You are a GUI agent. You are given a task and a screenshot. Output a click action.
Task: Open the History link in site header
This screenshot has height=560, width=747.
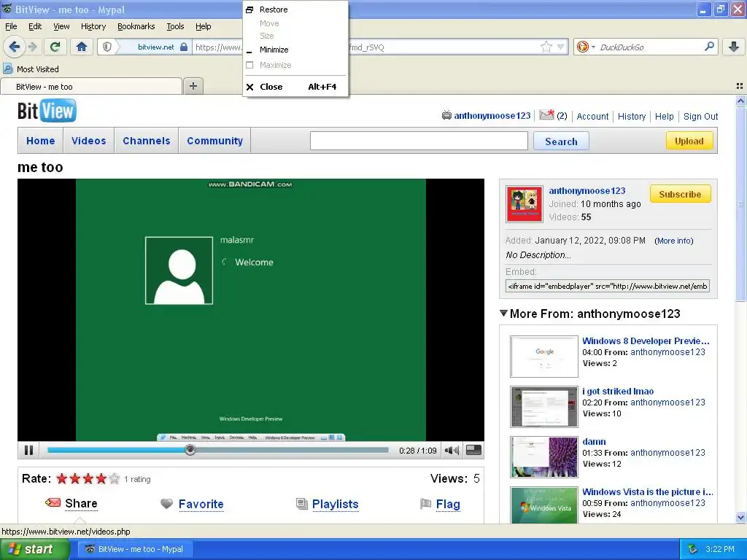coord(632,116)
